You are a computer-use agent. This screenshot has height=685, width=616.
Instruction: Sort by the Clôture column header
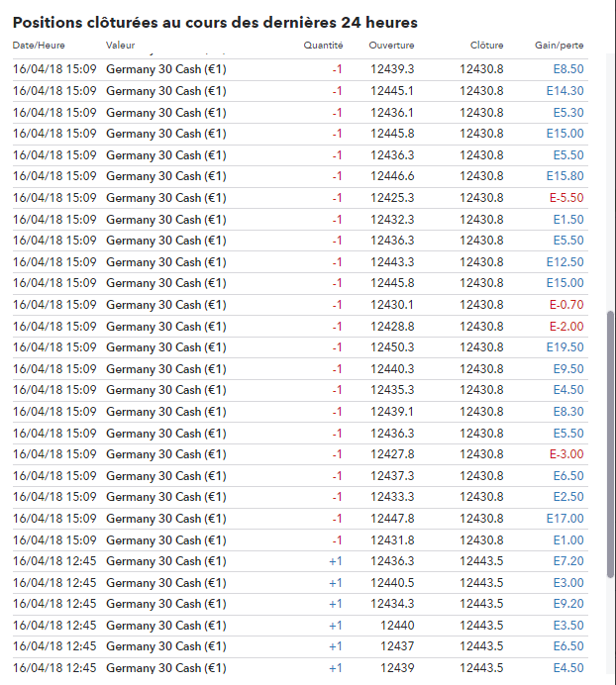[486, 46]
